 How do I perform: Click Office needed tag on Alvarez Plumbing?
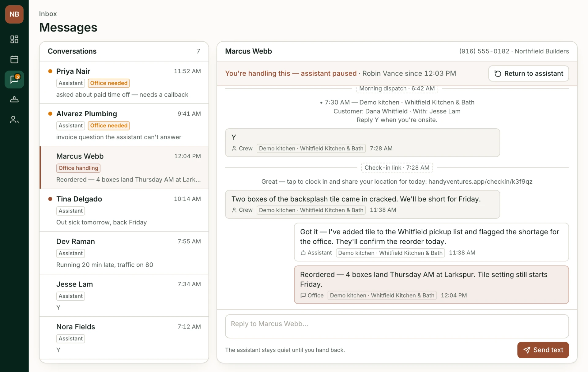(109, 126)
